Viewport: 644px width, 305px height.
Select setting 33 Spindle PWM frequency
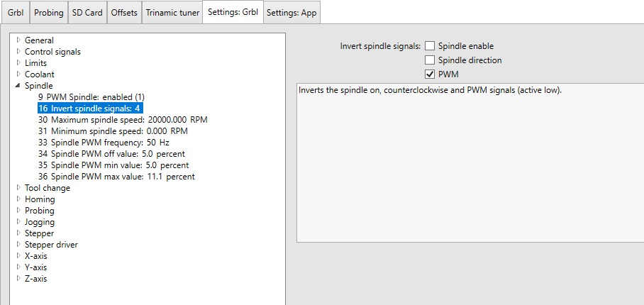click(104, 143)
